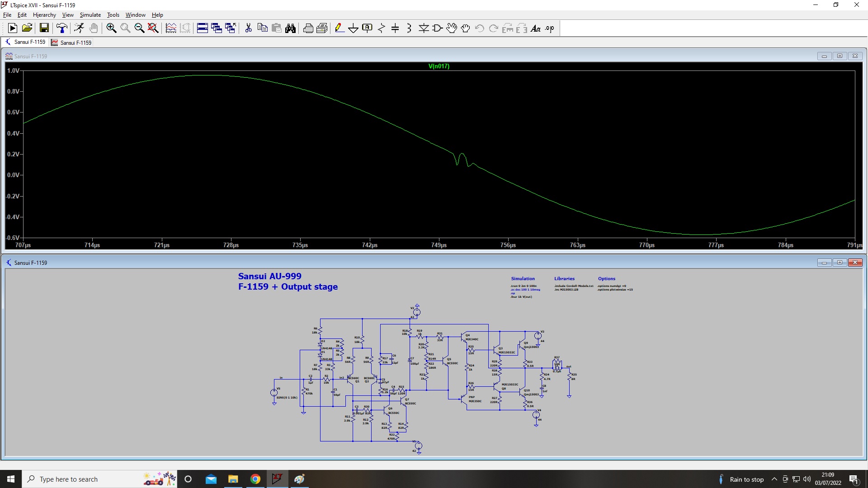Open the File menu

[7, 15]
